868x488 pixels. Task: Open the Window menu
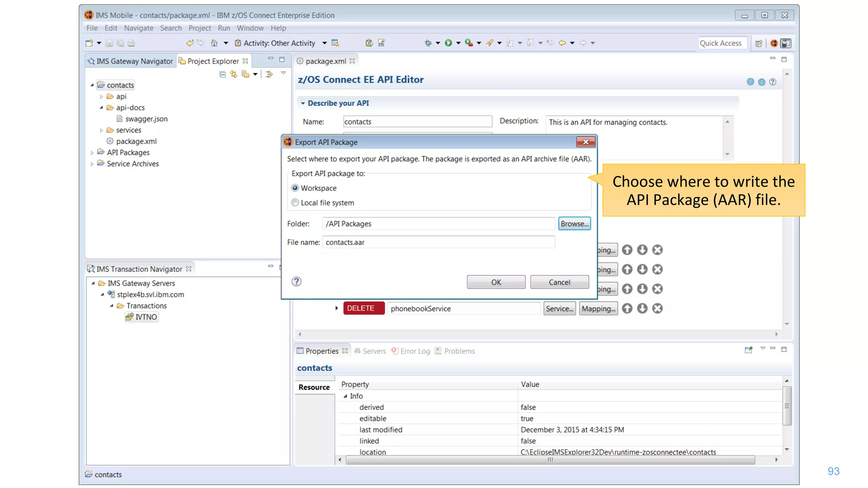click(250, 28)
